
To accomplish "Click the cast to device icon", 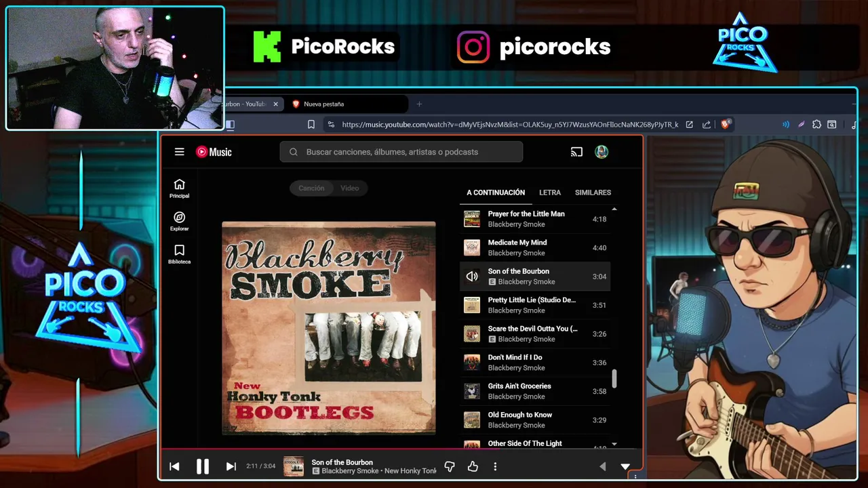I will [576, 152].
